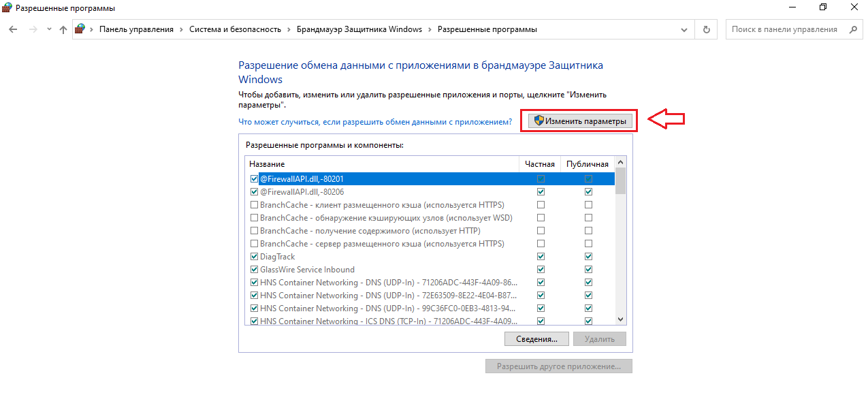The image size is (868, 395).
Task: Toggle Частная checkbox for GlassWire Service Inbound
Action: coord(541,270)
